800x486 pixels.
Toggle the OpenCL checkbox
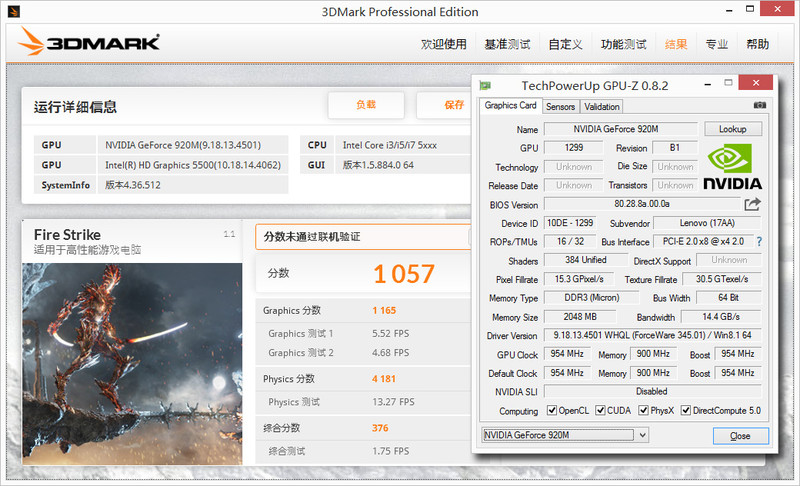[552, 411]
